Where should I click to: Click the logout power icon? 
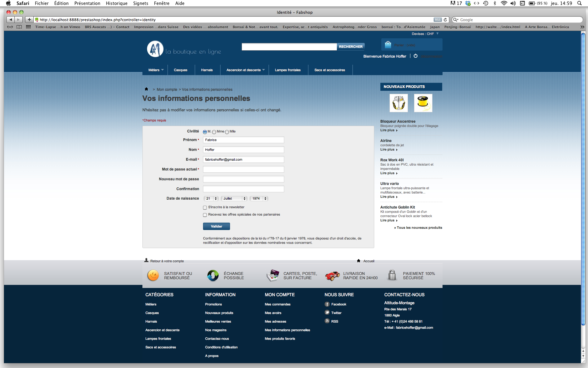click(x=416, y=56)
